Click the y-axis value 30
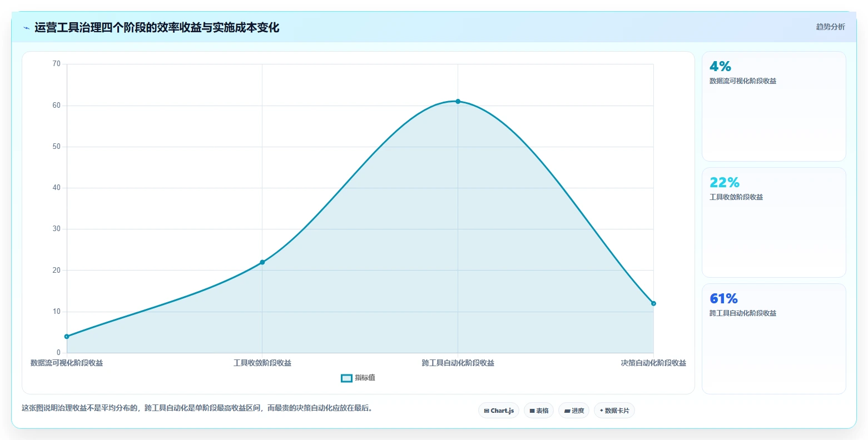Screen dimensions: 868x440 coord(57,229)
